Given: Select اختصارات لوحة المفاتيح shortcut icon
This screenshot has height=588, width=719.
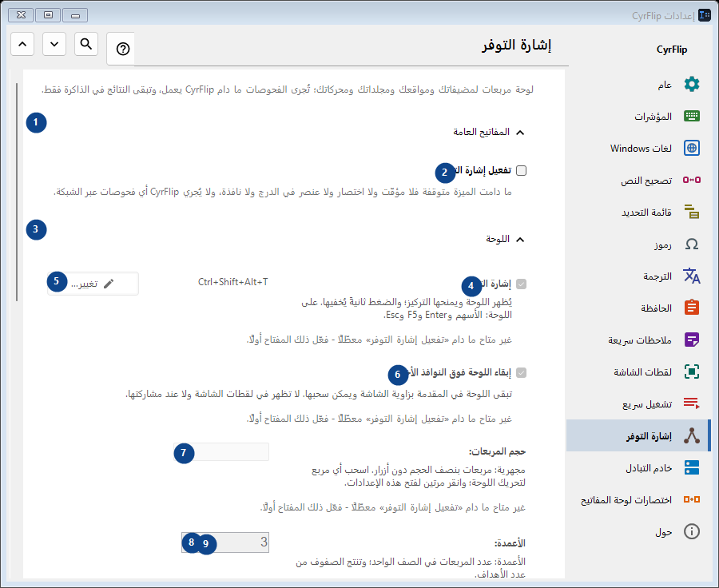Looking at the screenshot, I should pos(692,499).
